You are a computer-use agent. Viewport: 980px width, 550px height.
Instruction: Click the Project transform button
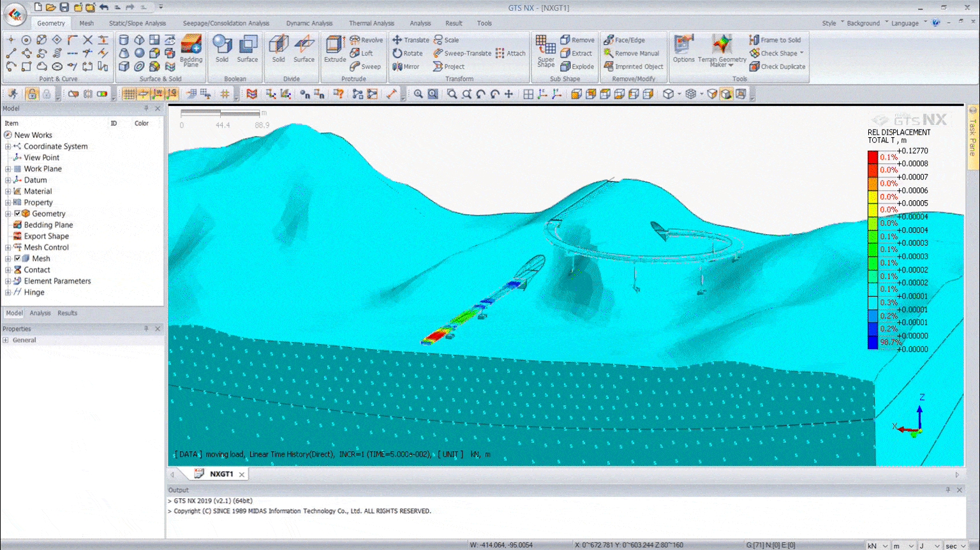point(449,66)
